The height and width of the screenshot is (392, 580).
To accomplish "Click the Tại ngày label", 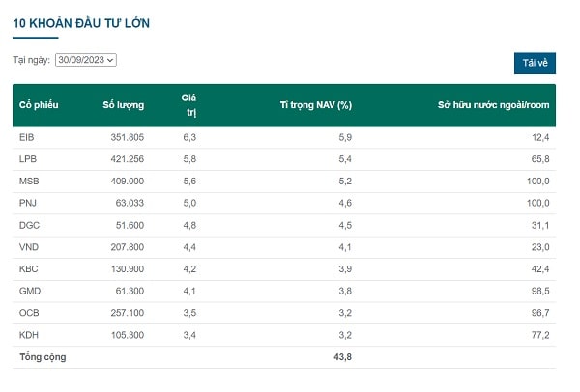I will 32,60.
